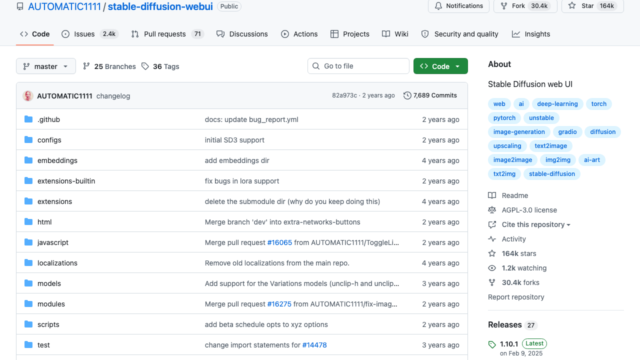Switch to the Code tab

point(35,34)
